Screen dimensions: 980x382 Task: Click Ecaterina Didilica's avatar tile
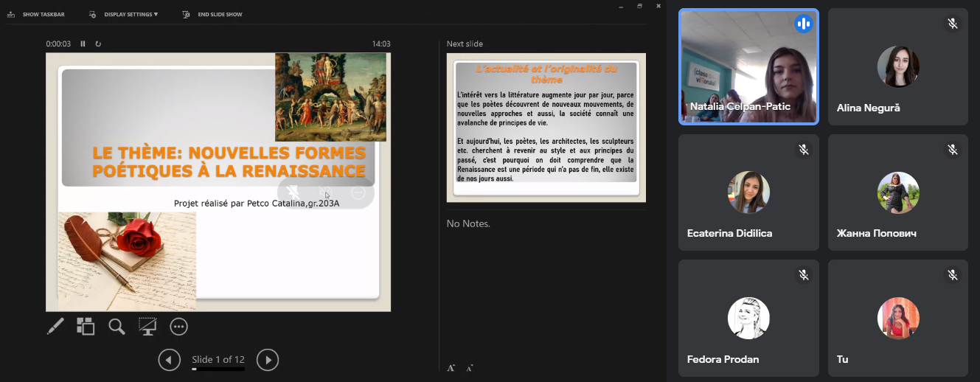(x=748, y=192)
